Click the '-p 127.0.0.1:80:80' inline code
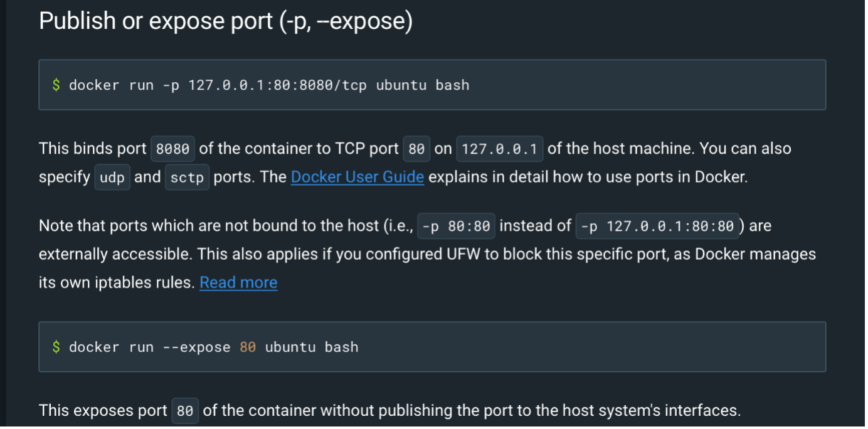Viewport: 868px width, 429px height. pyautogui.click(x=657, y=226)
